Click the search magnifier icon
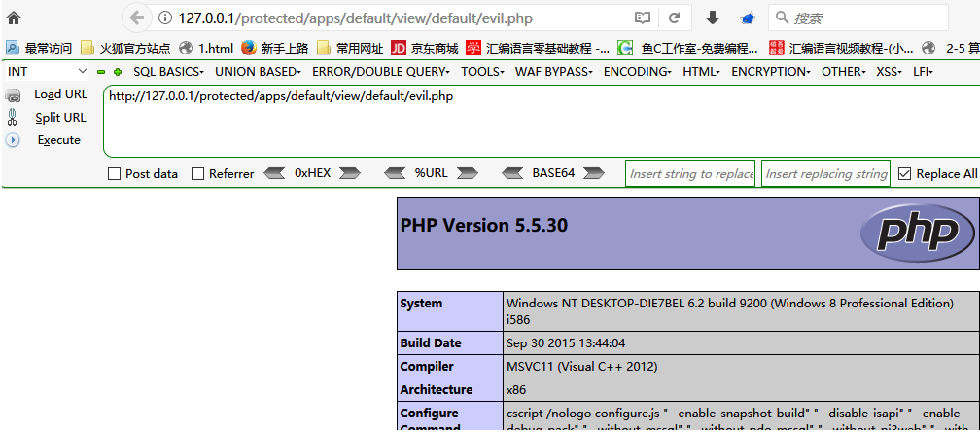This screenshot has width=980, height=432. point(782,18)
